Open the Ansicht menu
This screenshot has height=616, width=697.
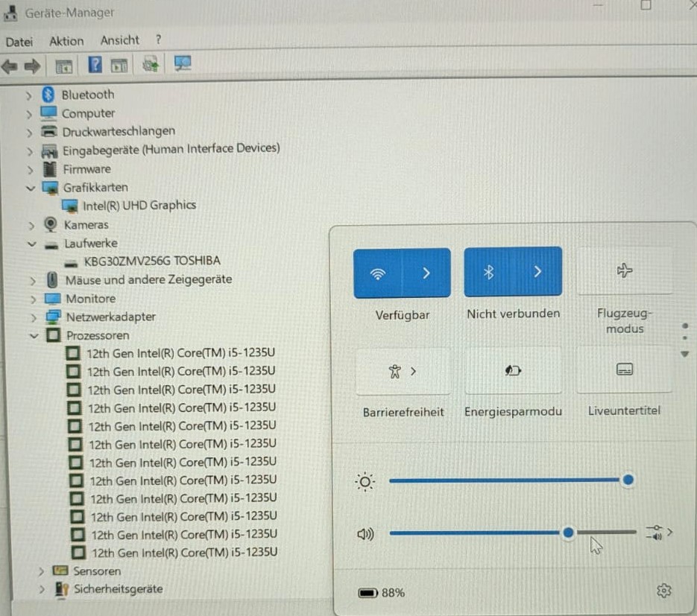(x=119, y=40)
